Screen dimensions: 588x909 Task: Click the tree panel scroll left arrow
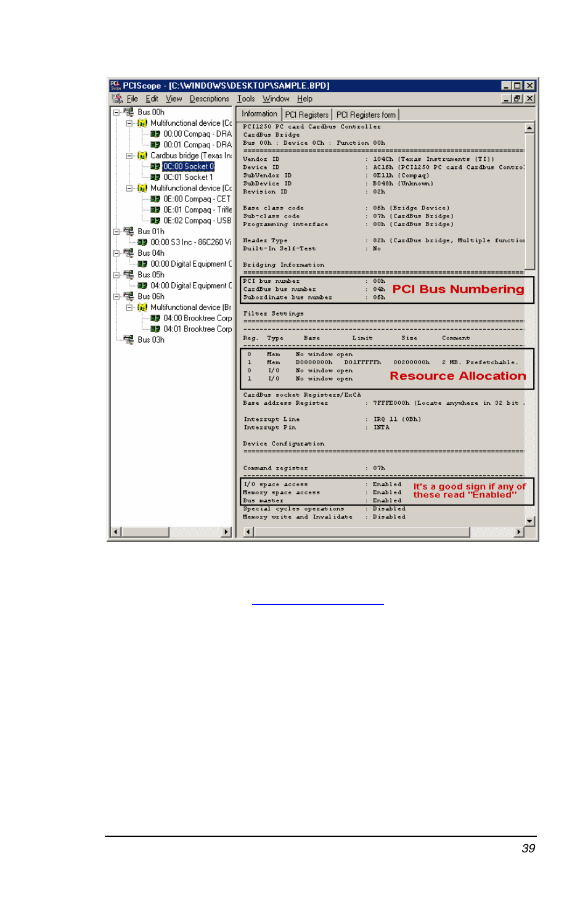pyautogui.click(x=116, y=532)
